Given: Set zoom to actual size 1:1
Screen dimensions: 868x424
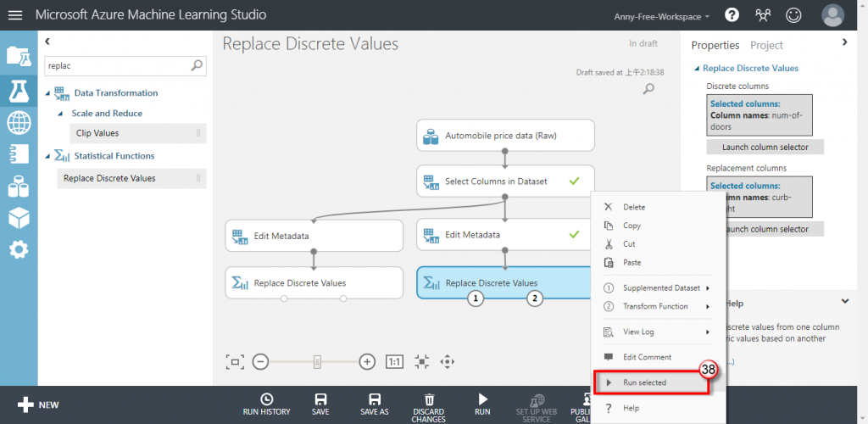Looking at the screenshot, I should pyautogui.click(x=394, y=362).
